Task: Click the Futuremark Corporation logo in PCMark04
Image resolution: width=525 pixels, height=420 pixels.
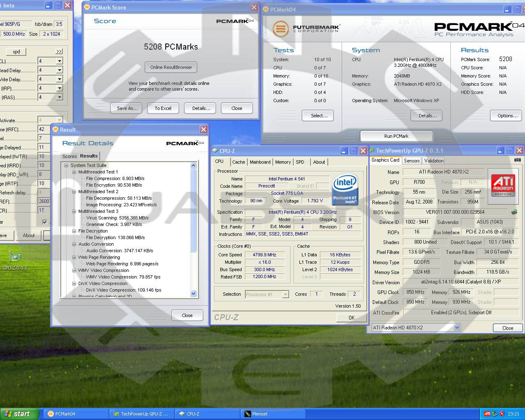Action: pos(306,29)
